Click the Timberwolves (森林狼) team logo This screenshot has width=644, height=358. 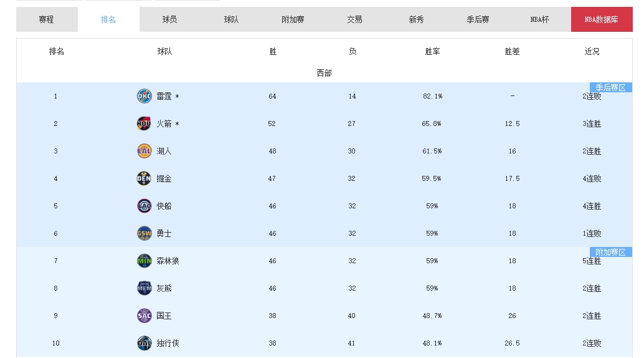pos(144,261)
